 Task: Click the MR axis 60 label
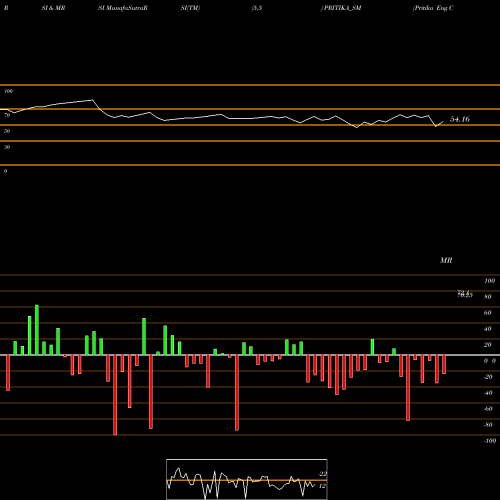point(488,313)
